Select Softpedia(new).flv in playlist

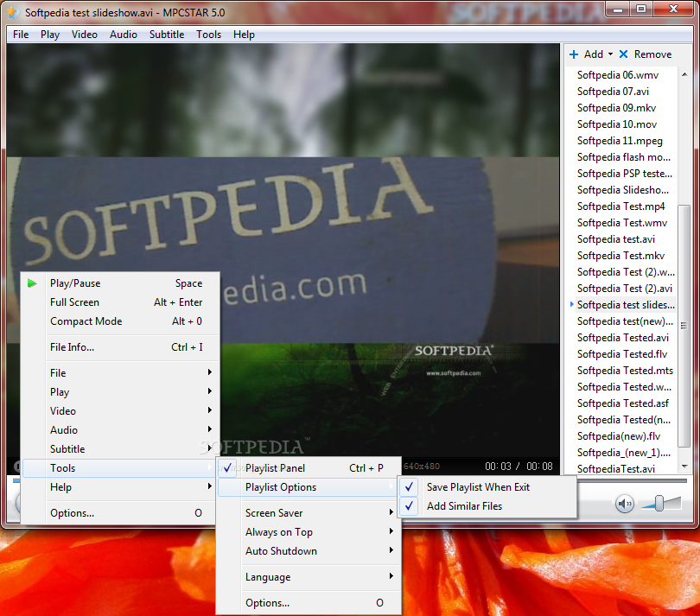[x=618, y=436]
